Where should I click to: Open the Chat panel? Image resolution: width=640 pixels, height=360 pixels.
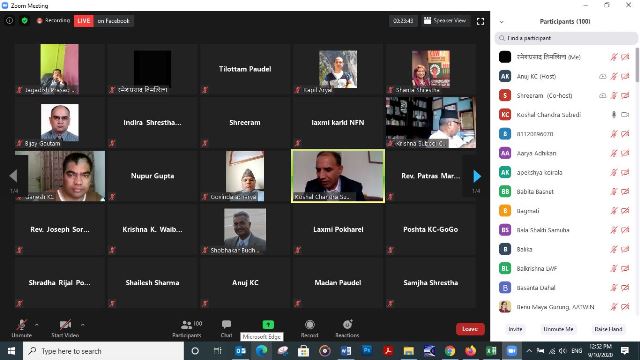(x=226, y=328)
